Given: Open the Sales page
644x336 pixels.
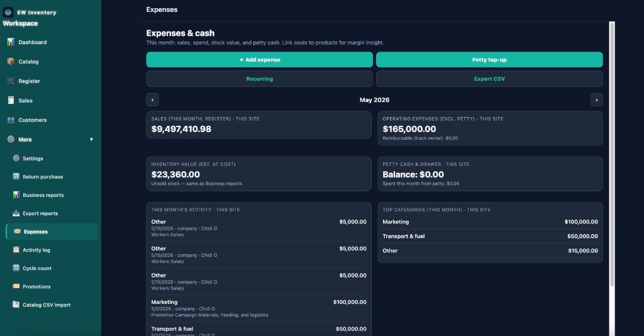Looking at the screenshot, I should tap(25, 101).
